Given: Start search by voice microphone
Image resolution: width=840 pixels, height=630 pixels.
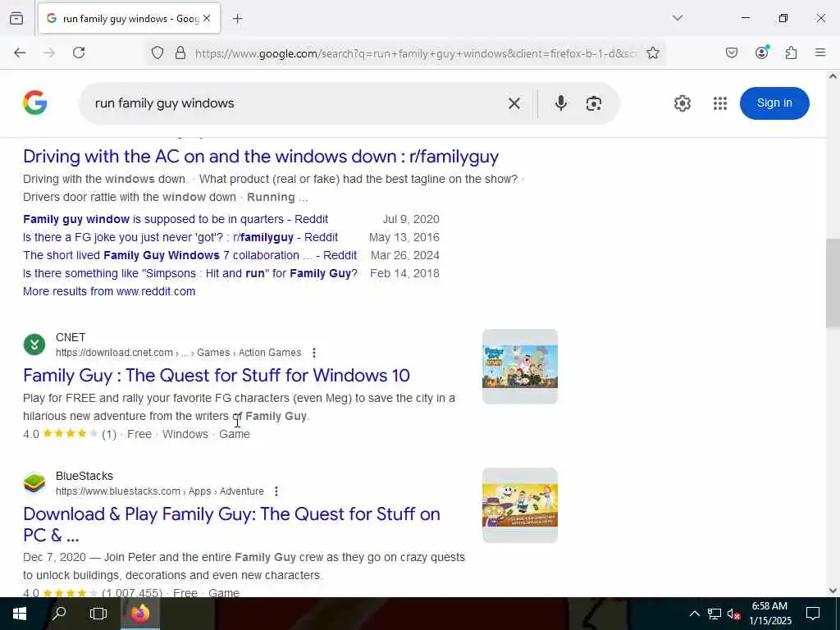Looking at the screenshot, I should coord(561,103).
